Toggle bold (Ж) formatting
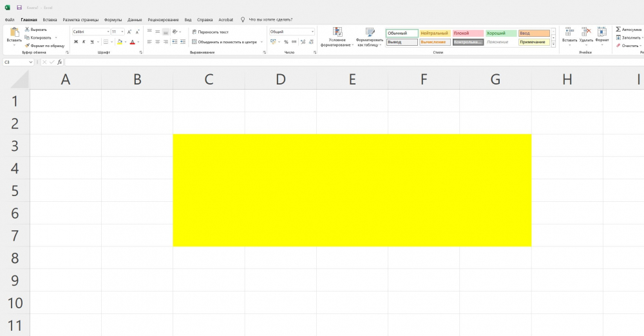The width and height of the screenshot is (644, 336). [x=75, y=42]
